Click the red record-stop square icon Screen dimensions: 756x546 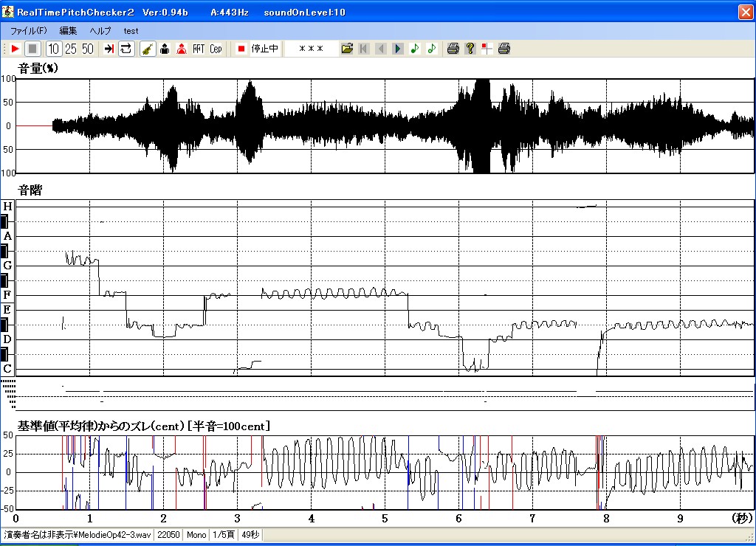pos(241,49)
